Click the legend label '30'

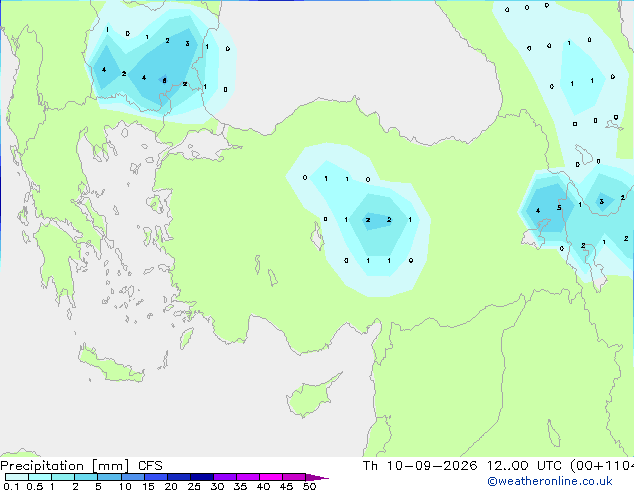(x=217, y=486)
